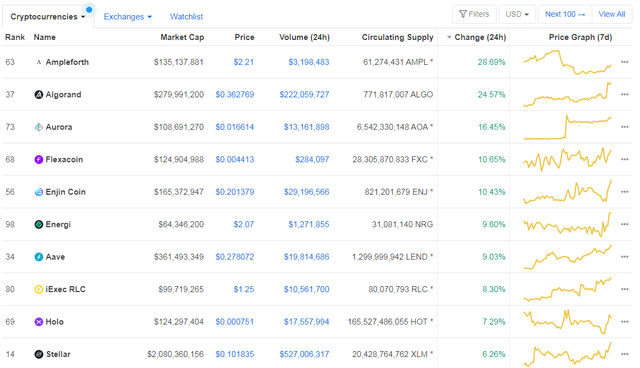
Task: Click the Ampleforth coin logo icon
Action: [x=39, y=62]
